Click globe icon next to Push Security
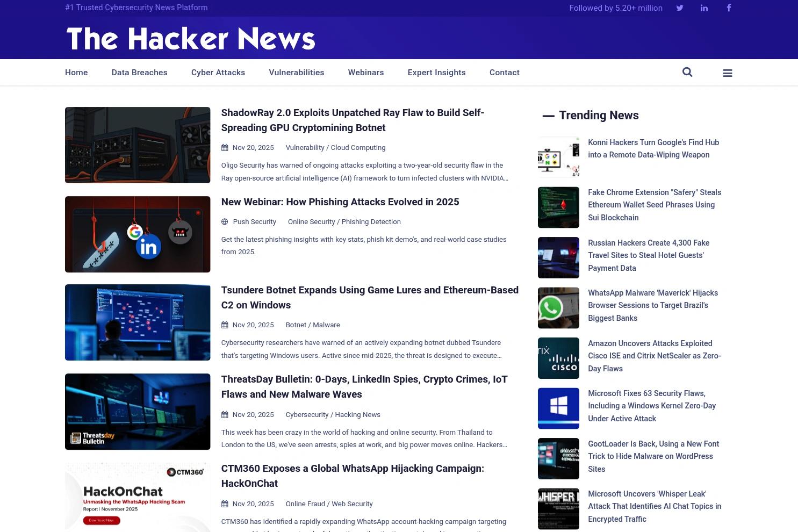The image size is (798, 532). 225,222
